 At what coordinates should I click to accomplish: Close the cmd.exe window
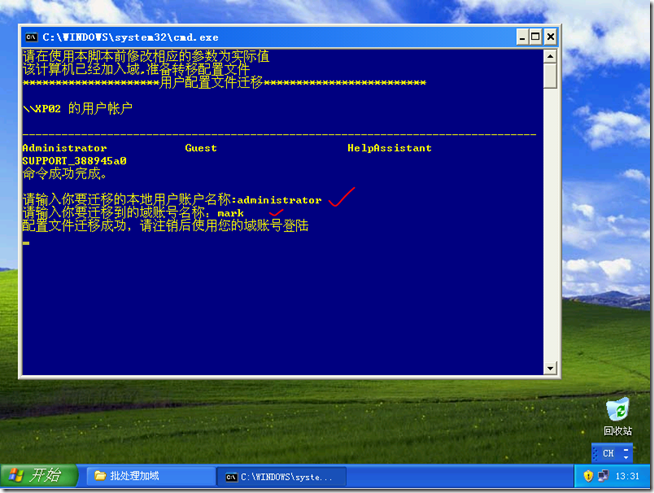pyautogui.click(x=551, y=37)
